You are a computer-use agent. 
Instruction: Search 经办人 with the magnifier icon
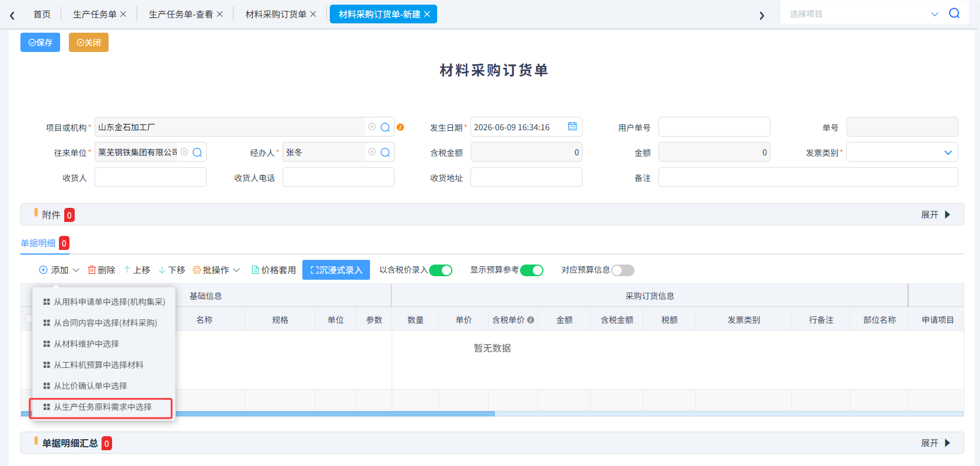(x=385, y=152)
